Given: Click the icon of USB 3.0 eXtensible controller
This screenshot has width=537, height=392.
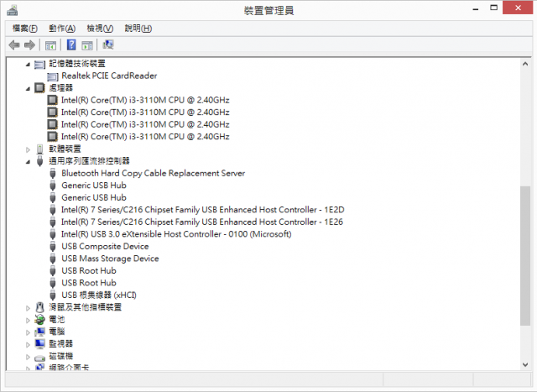Looking at the screenshot, I should 53,234.
